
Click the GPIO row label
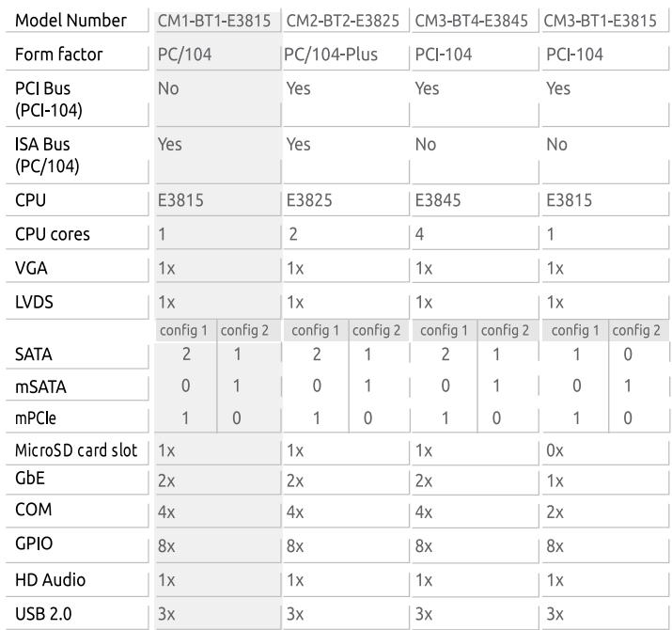coord(34,543)
